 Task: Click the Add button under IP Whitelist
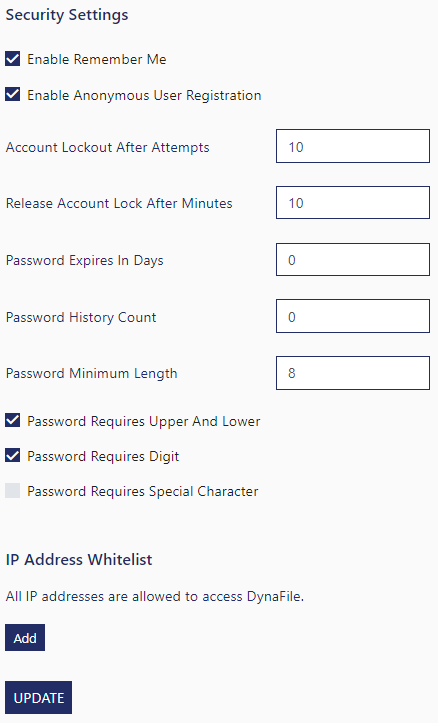[25, 638]
